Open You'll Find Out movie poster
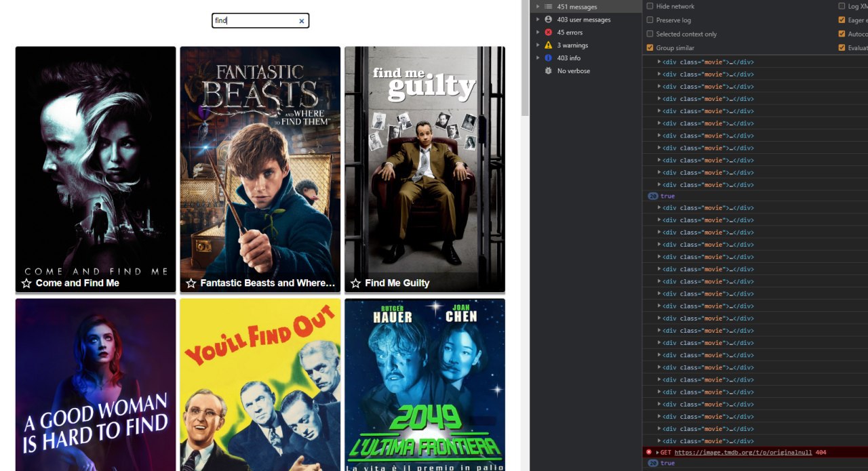 tap(260, 385)
